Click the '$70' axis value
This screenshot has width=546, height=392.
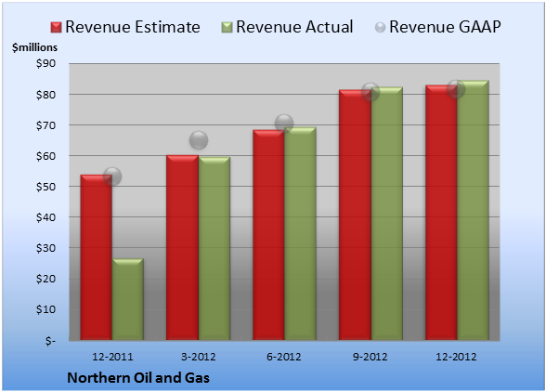coord(45,125)
